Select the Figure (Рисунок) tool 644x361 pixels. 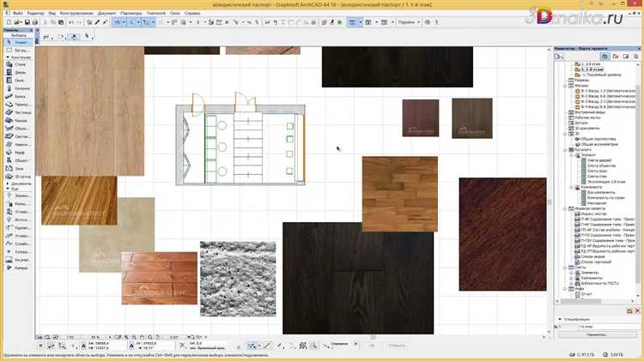click(18, 260)
